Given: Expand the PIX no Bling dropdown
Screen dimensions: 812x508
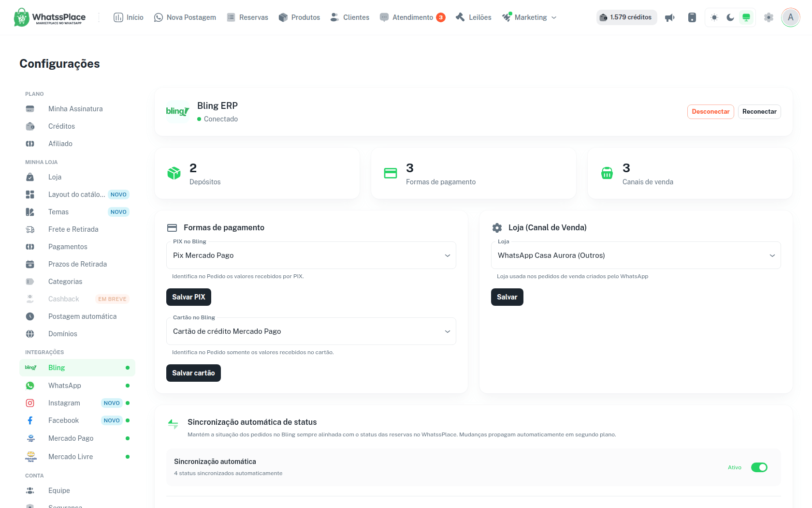Looking at the screenshot, I should 311,255.
